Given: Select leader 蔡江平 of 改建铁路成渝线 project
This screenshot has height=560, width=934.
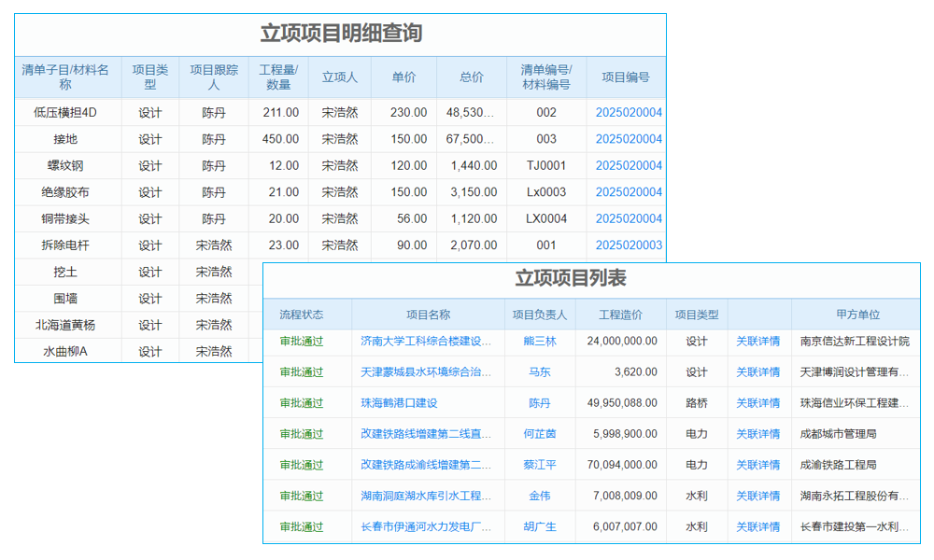Looking at the screenshot, I should click(x=540, y=465).
